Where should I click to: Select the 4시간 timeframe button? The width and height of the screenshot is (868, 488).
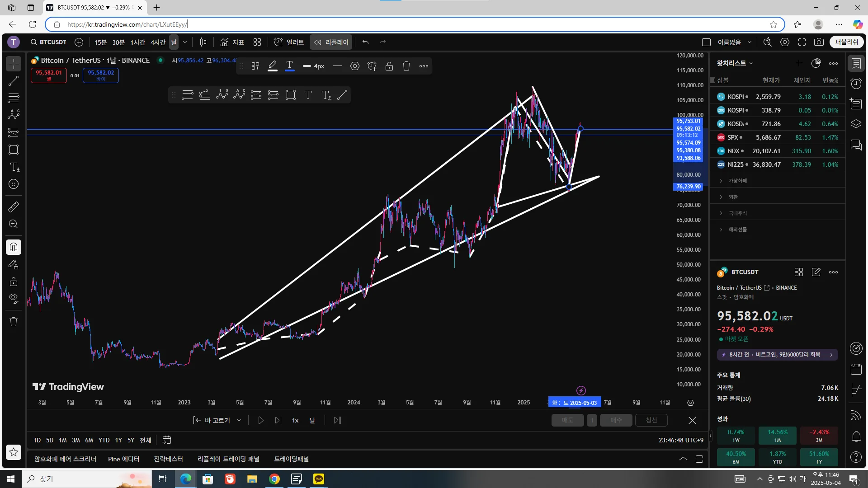(158, 42)
